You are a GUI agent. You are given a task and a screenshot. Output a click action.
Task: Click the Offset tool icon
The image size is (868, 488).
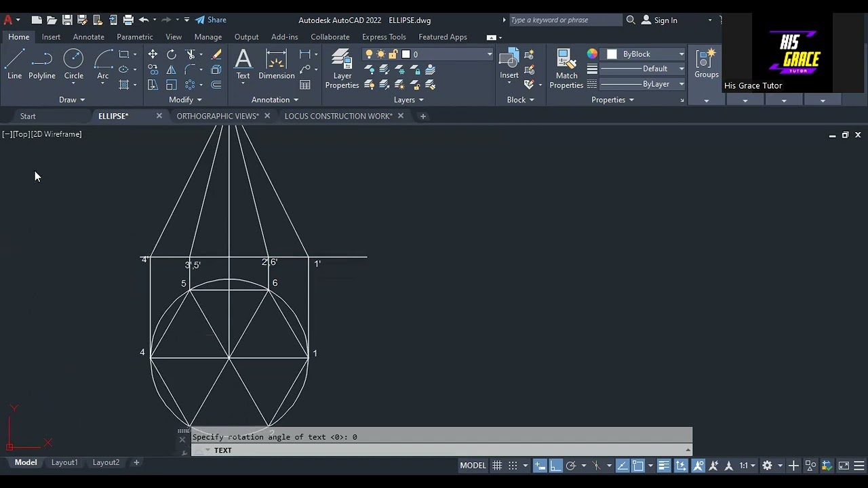pos(216,85)
